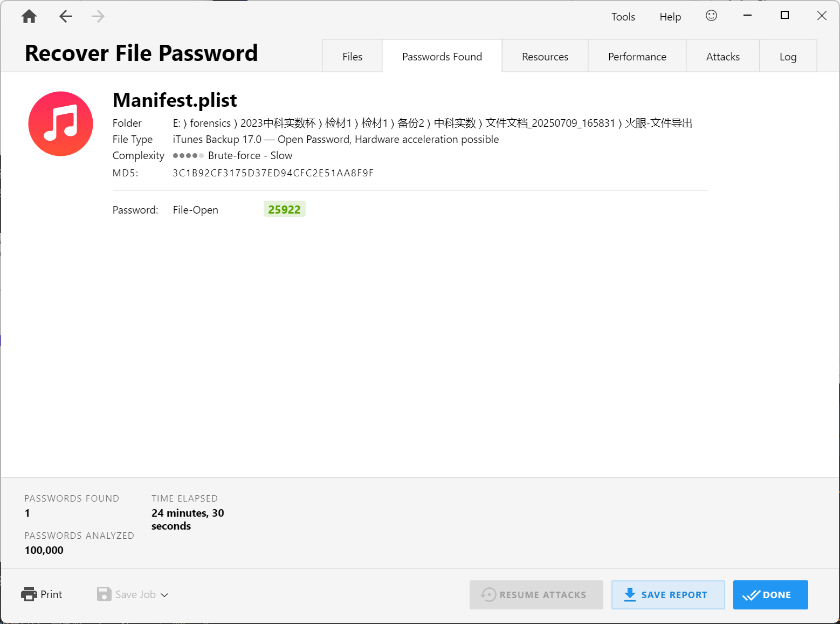The height and width of the screenshot is (624, 840).
Task: Click the recovered password 25922
Action: tap(284, 209)
